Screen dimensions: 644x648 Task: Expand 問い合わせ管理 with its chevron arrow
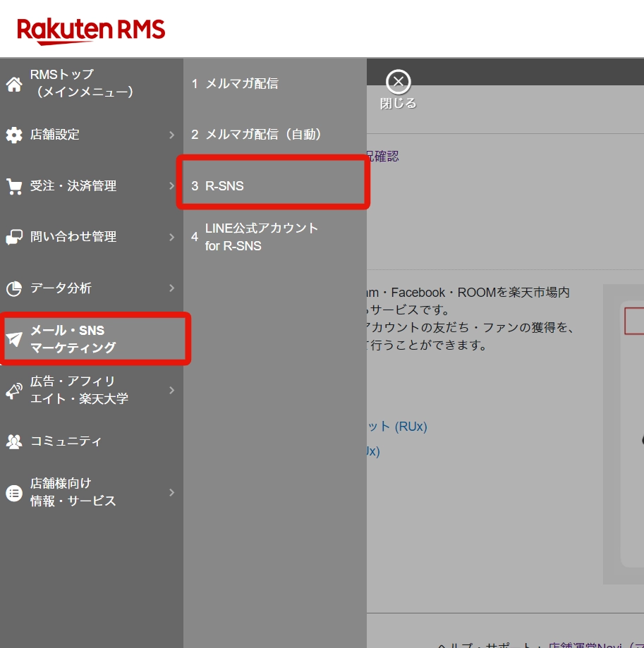click(x=171, y=237)
